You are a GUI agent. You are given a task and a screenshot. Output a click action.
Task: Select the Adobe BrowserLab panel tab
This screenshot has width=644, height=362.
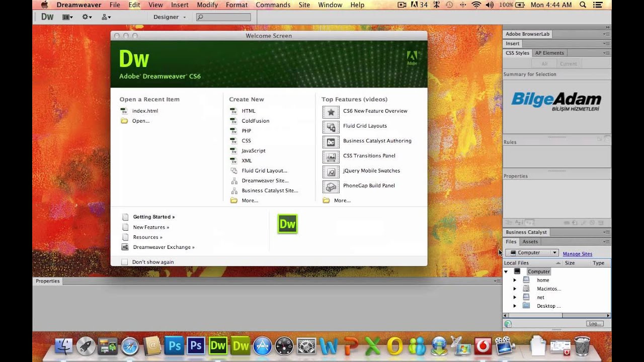528,34
